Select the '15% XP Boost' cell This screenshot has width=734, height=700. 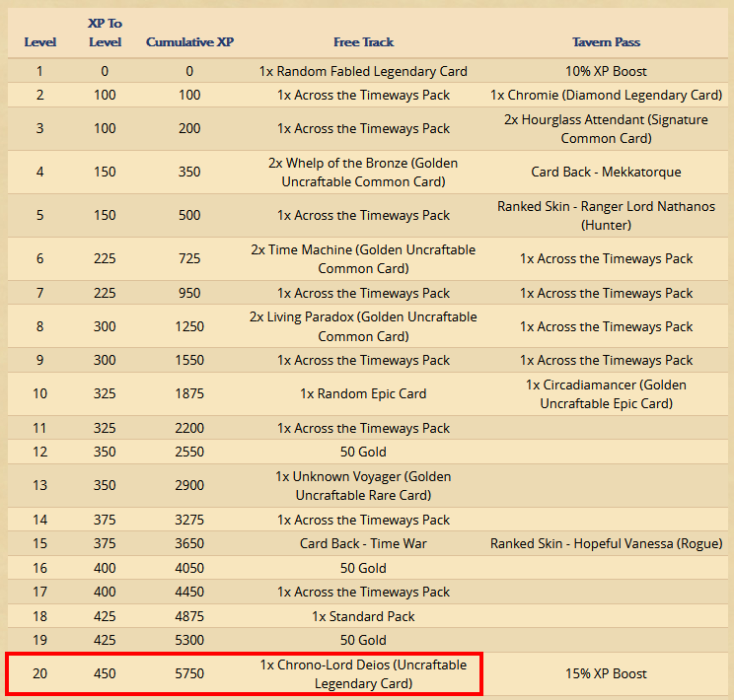click(x=606, y=673)
